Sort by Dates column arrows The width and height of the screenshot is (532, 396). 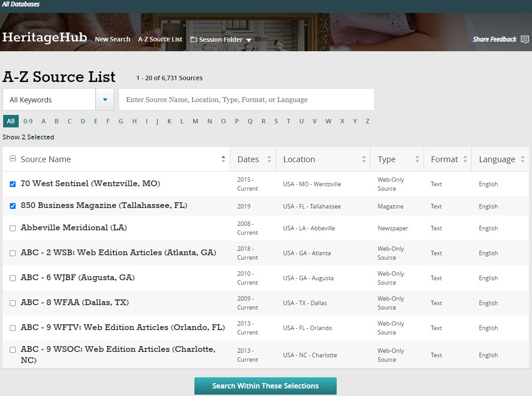(269, 159)
